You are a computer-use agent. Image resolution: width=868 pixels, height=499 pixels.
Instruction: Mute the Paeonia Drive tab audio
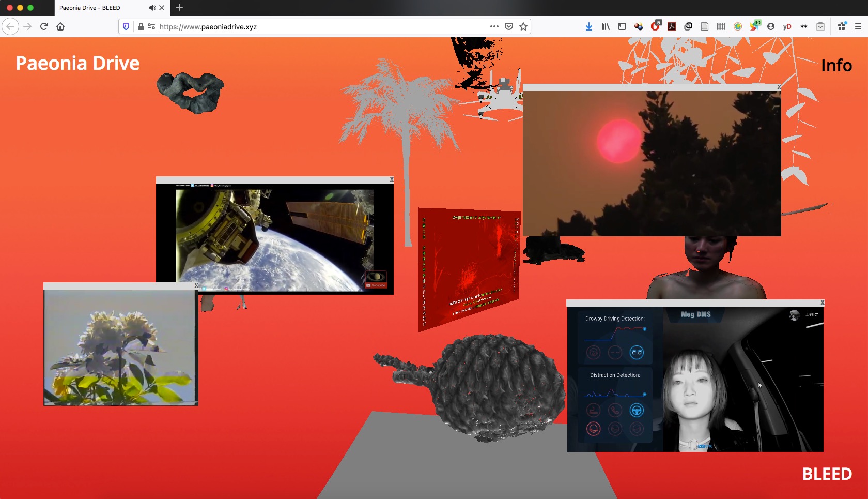point(152,8)
